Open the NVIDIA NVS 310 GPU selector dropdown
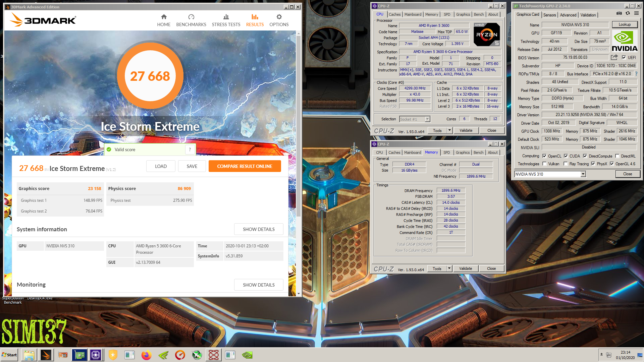The height and width of the screenshot is (362, 644). pos(583,174)
